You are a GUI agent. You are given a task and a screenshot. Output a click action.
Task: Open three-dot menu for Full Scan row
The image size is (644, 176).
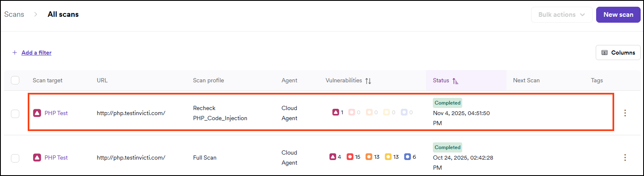[625, 158]
